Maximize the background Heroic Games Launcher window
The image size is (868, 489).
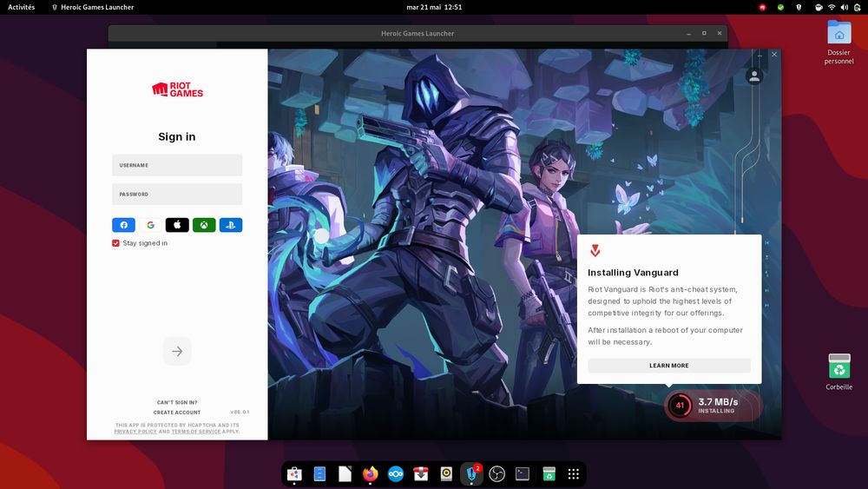tap(704, 33)
